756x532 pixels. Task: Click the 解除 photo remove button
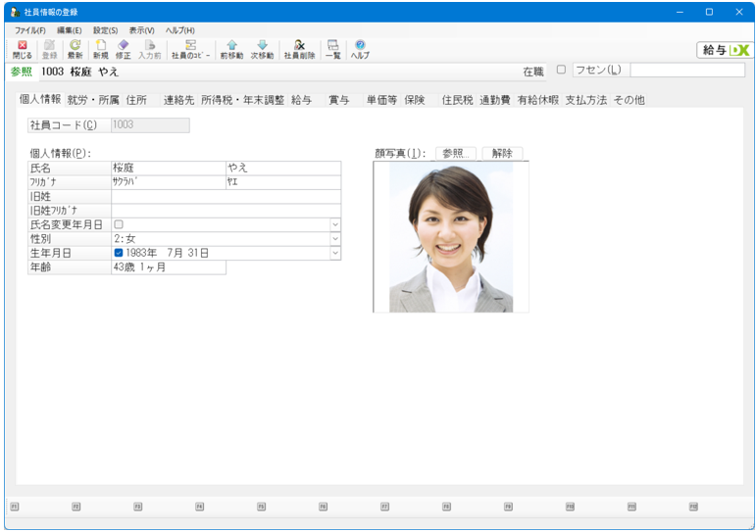(x=502, y=153)
